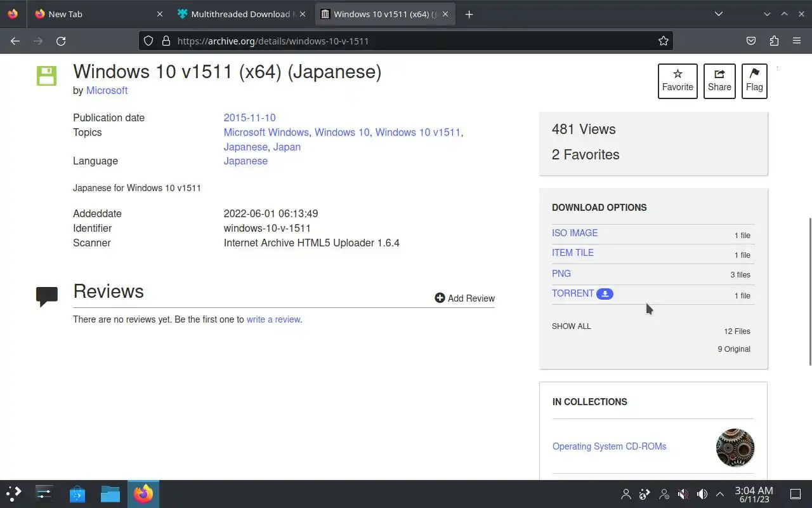Screen dimensions: 812x508
Task: Click the site padlock security icon
Action: tap(166, 41)
